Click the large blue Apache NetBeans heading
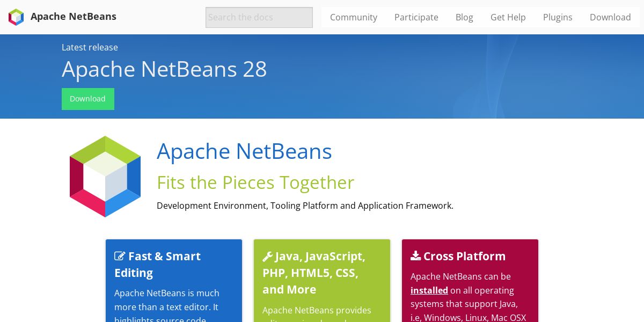This screenshot has width=644, height=322. click(x=244, y=151)
